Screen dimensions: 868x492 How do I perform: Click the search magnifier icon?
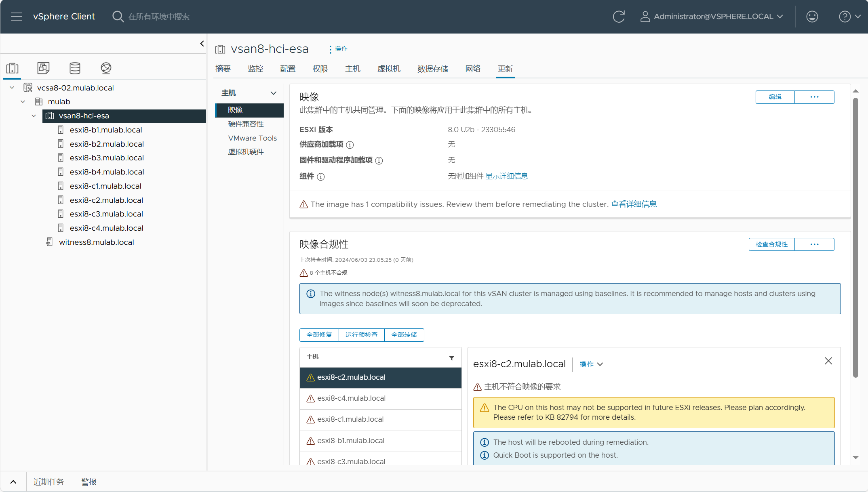click(118, 17)
